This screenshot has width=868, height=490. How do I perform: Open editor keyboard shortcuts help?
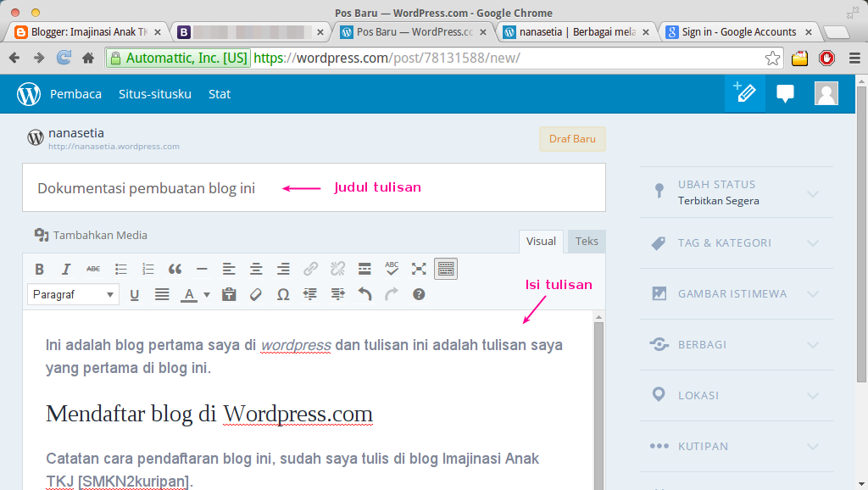tap(419, 294)
